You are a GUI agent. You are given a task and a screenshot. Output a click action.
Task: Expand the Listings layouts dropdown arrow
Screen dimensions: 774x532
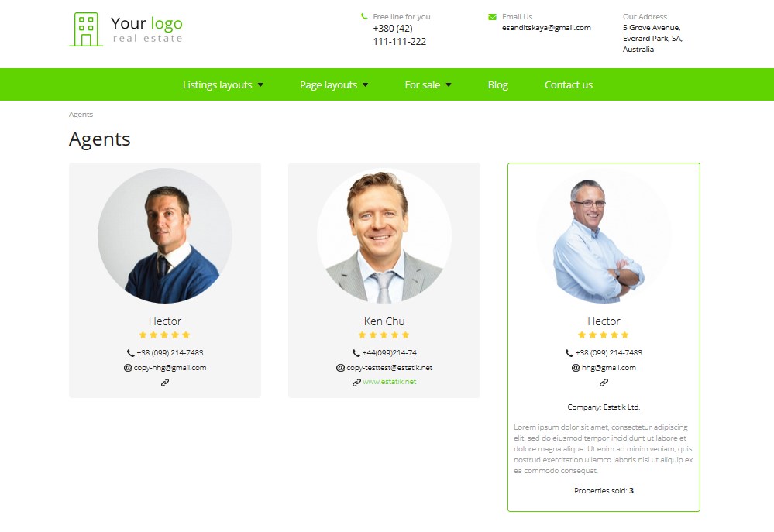pos(260,85)
